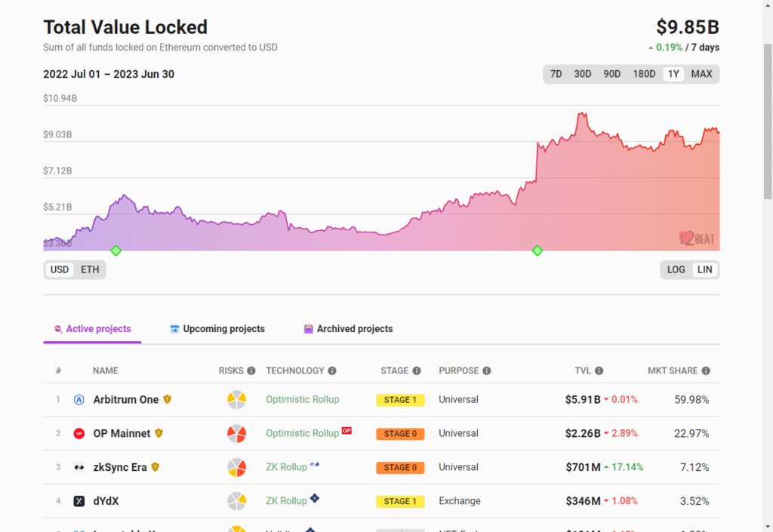Click the second green milestone marker on chart
Viewport: 773px width, 532px height.
click(537, 251)
